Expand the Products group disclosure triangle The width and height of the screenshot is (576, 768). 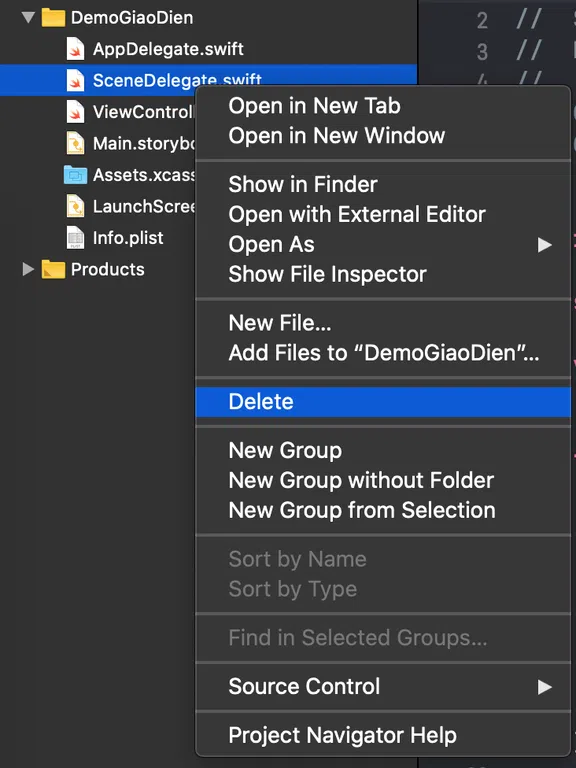click(28, 269)
